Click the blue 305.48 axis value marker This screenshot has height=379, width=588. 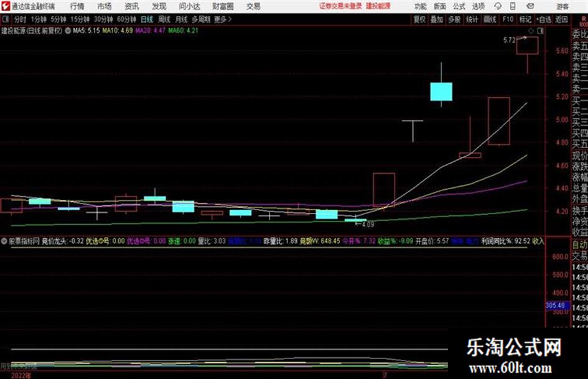pos(556,306)
